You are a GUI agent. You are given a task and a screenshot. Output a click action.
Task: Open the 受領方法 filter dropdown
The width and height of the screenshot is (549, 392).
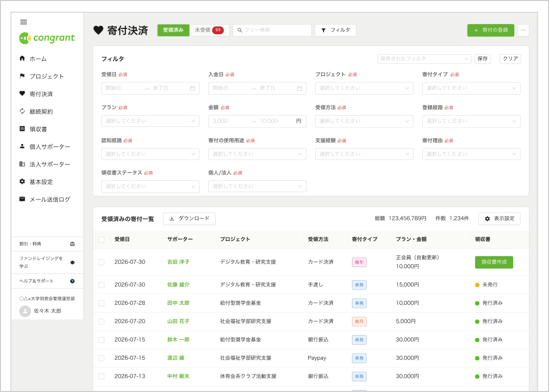coord(364,121)
